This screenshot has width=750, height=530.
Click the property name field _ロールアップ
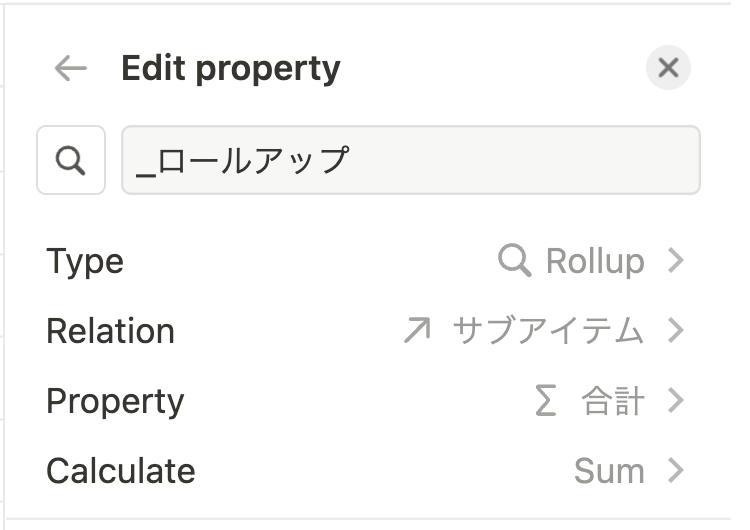[x=410, y=160]
